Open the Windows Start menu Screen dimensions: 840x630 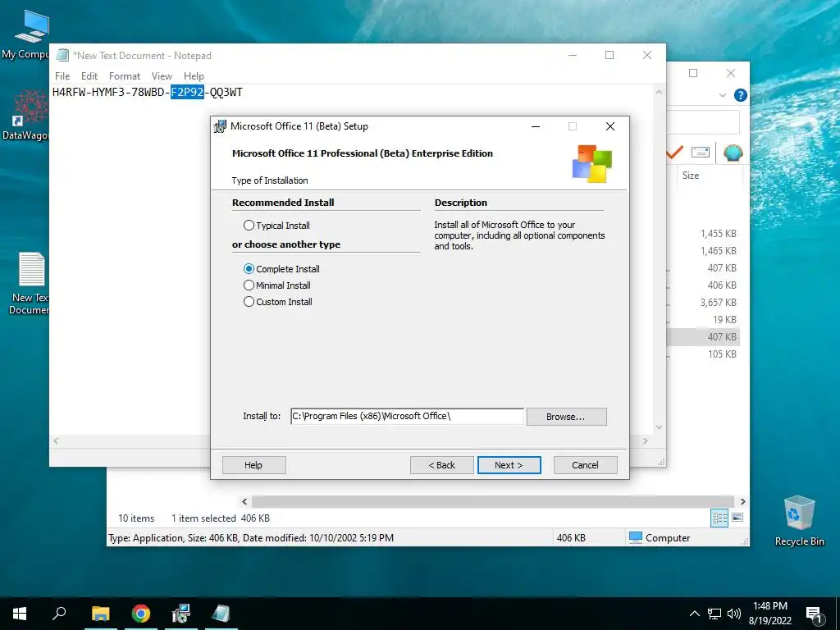[20, 614]
